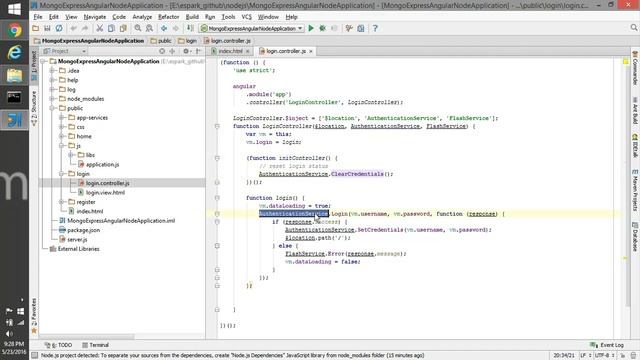Open the File menu
Screen dimensions: 640x360
point(38,17)
